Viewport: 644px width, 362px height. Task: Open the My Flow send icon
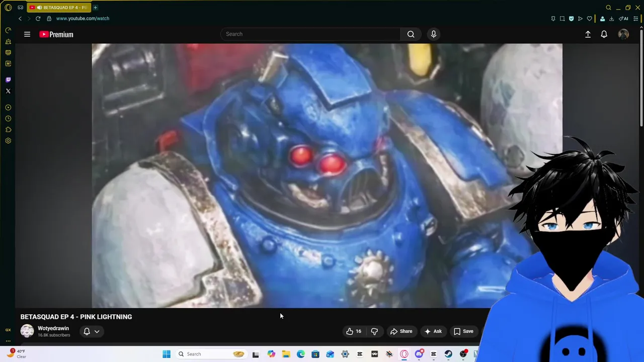click(x=580, y=19)
